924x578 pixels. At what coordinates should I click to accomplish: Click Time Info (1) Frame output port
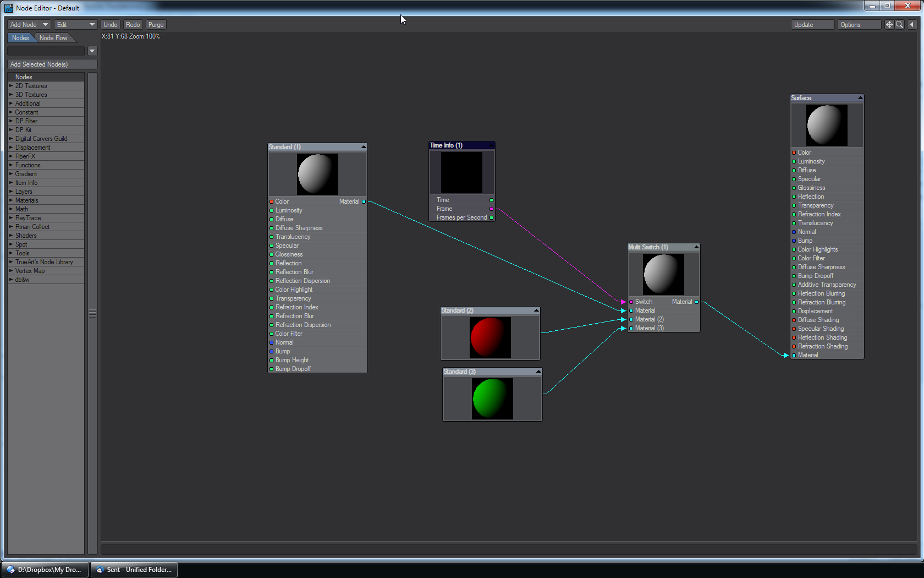coord(491,209)
